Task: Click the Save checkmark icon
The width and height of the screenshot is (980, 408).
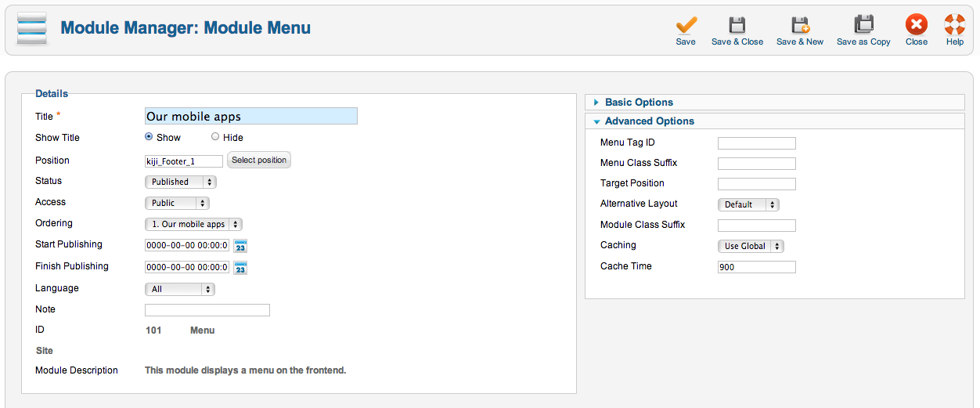Action: pyautogui.click(x=686, y=24)
